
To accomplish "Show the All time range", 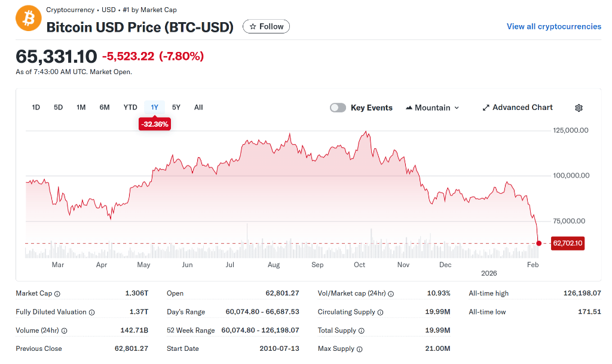I will 198,108.
